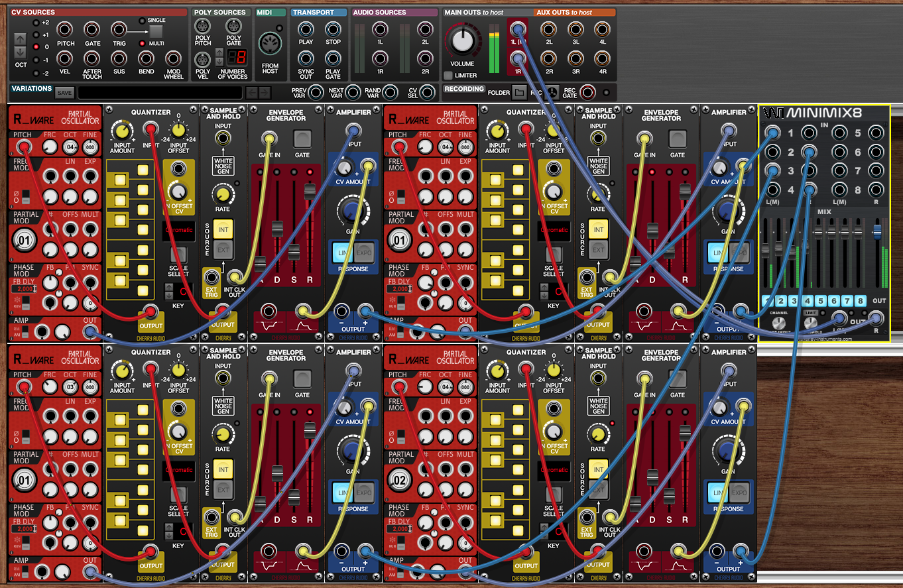Click the SYNC OUT jack in Transport
The image size is (903, 588).
306,58
